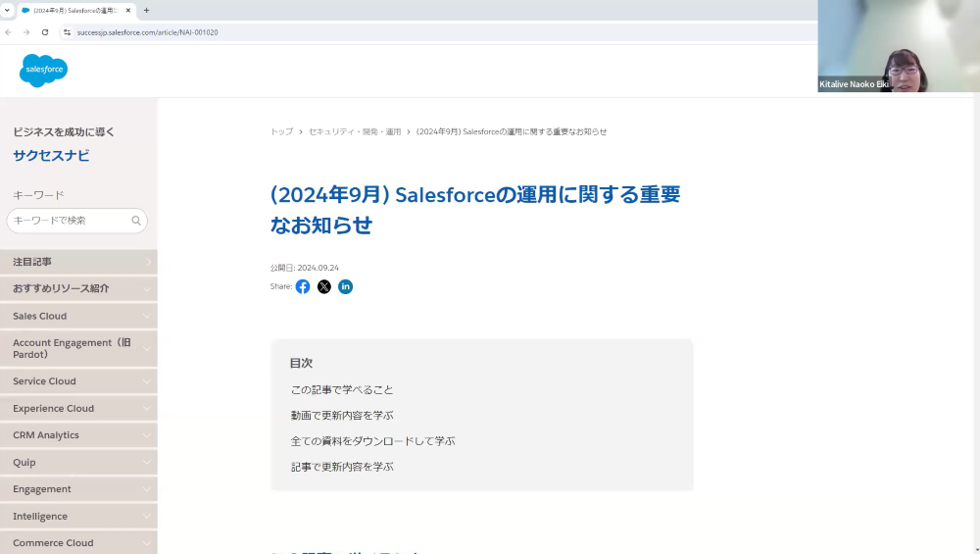Open a new browser tab

[146, 10]
